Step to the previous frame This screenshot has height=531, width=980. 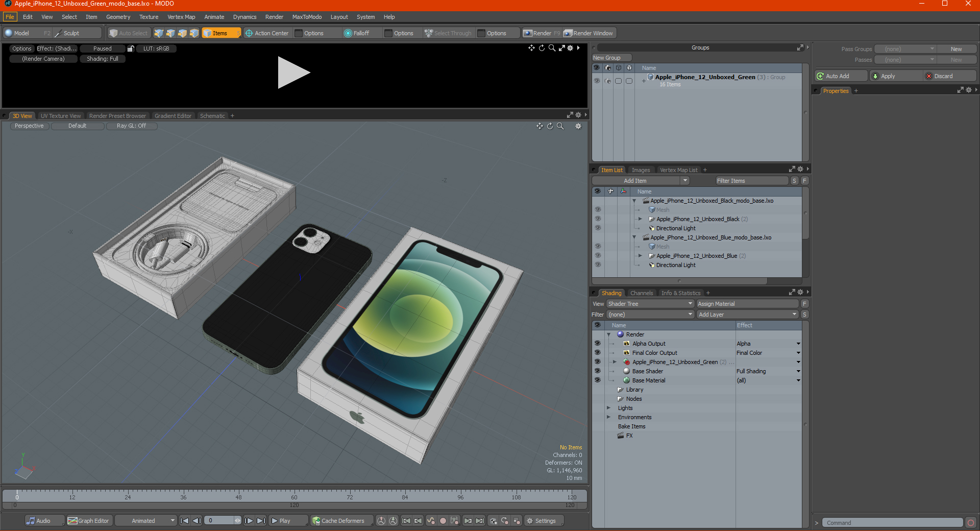pos(197,521)
